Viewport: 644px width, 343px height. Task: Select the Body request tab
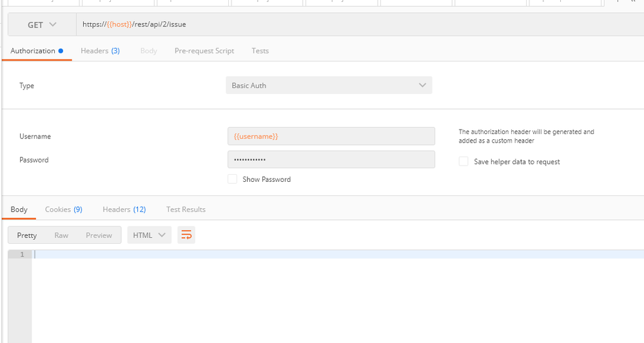(x=149, y=51)
